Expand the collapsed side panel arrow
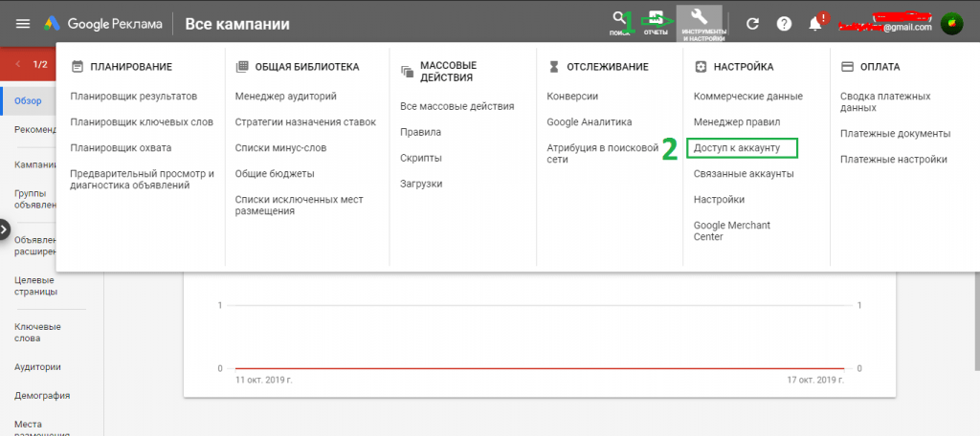This screenshot has width=980, height=436. 4,229
